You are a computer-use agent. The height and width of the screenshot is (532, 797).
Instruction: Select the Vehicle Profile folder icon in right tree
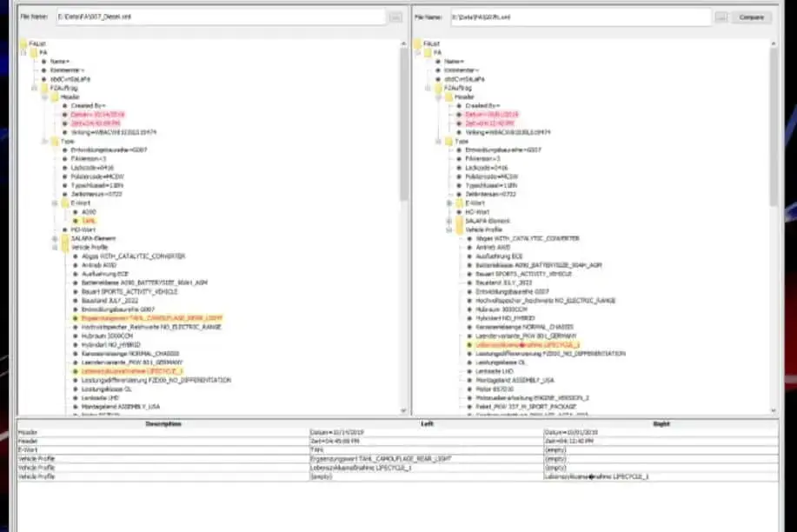tap(459, 229)
